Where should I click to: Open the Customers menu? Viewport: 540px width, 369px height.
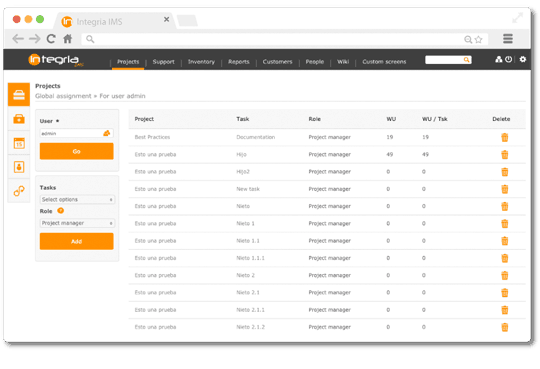[x=278, y=62]
